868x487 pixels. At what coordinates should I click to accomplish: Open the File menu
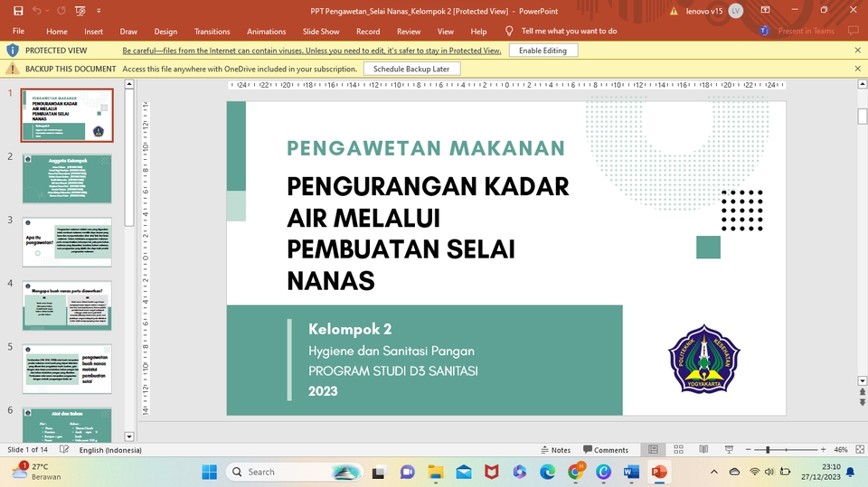tap(18, 31)
